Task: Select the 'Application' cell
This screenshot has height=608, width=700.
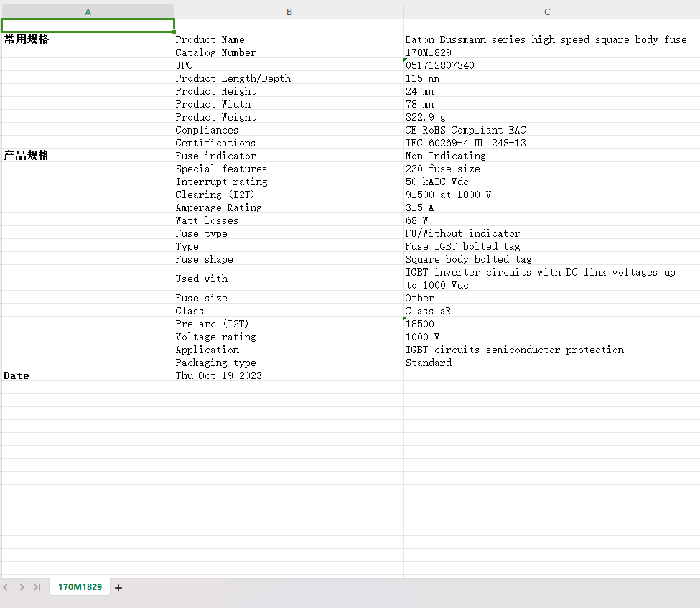Action: (289, 350)
